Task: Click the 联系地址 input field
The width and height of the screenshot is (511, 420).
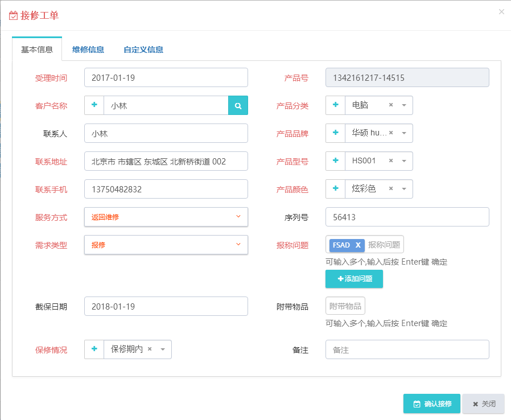Action: pos(166,161)
